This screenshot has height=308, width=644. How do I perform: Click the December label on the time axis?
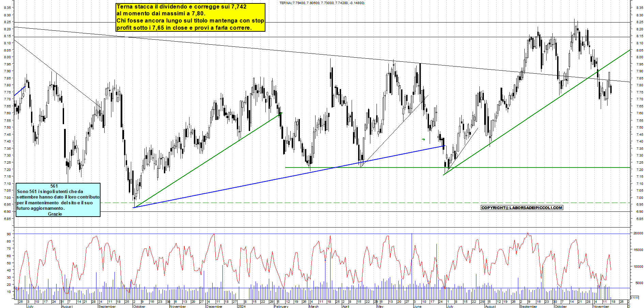[x=214, y=306]
